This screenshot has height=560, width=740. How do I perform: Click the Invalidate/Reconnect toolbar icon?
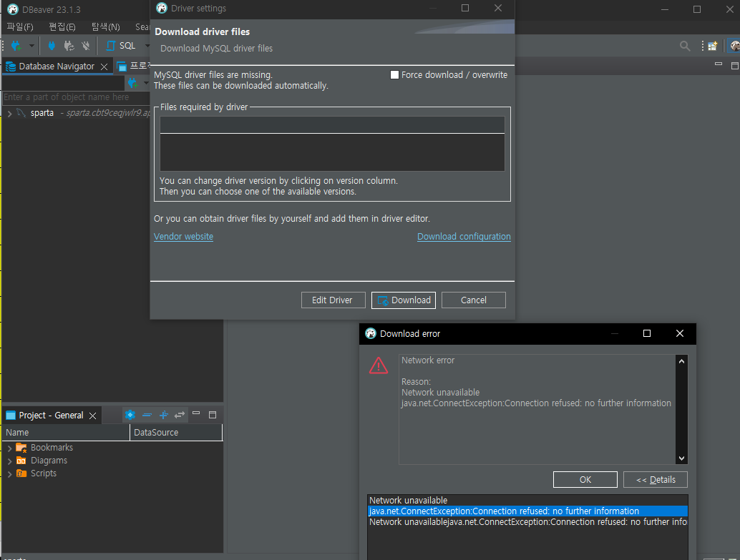pos(69,46)
